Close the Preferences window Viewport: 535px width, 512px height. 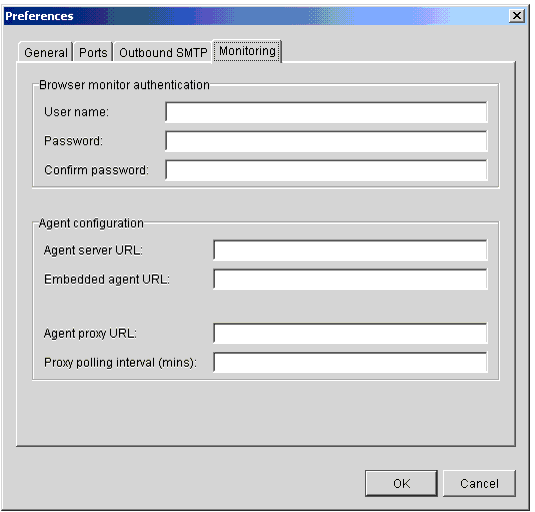[517, 15]
